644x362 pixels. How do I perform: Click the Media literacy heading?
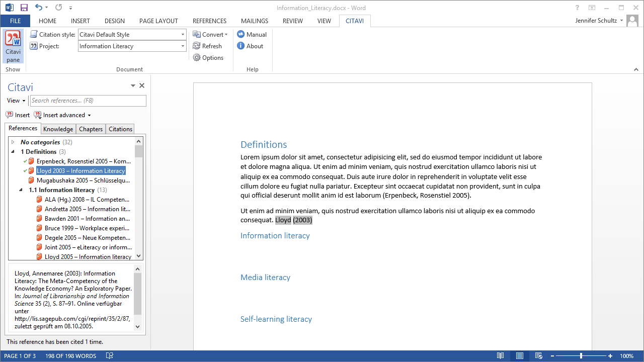tap(265, 277)
